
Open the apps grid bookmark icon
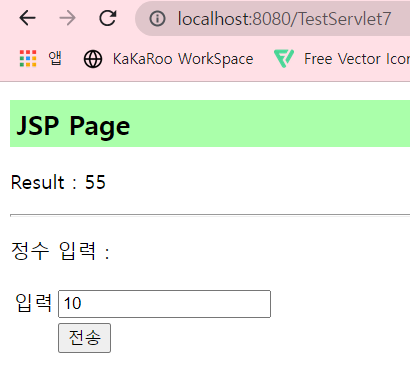[x=28, y=59]
